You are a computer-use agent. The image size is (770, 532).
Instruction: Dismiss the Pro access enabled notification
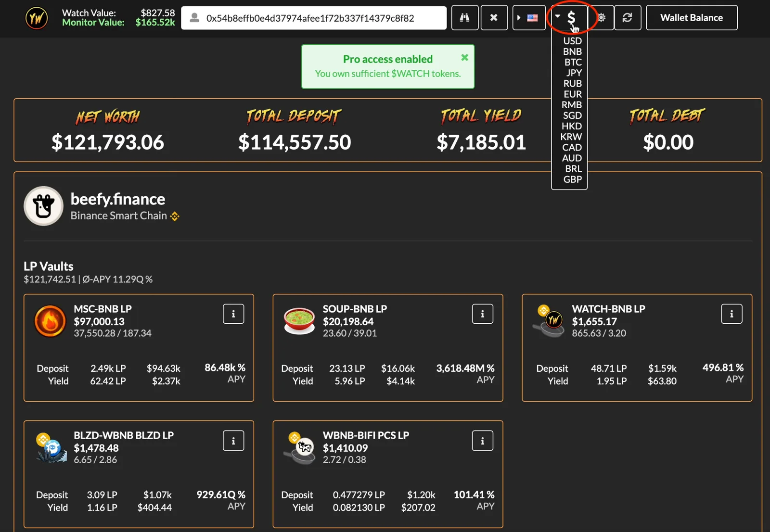(x=464, y=58)
